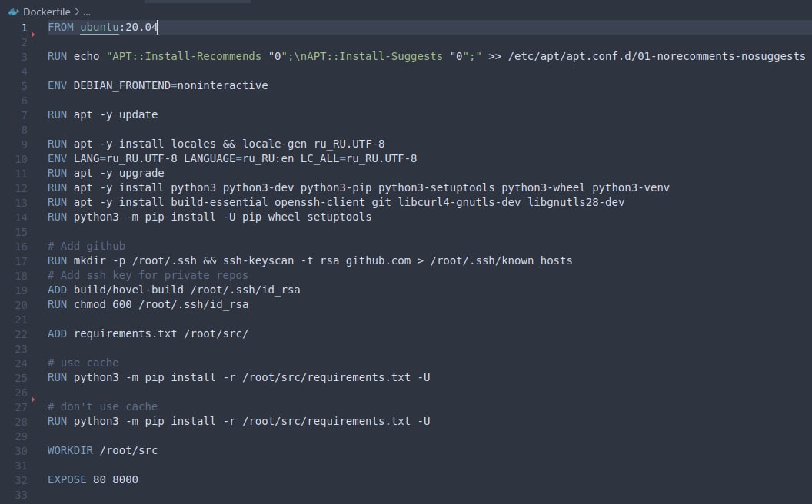Screen dimensions: 812x504
Task: Place cursor on the EXPOSE 80 8000 line
Action: pos(93,479)
